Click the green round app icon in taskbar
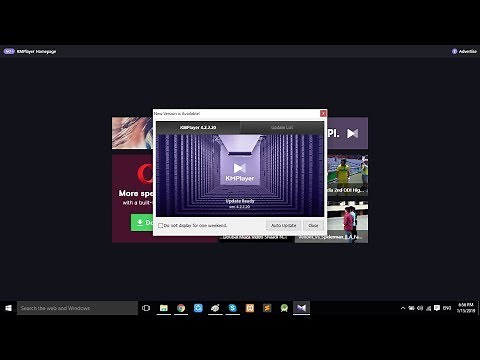This screenshot has height=360, width=480. (x=284, y=308)
